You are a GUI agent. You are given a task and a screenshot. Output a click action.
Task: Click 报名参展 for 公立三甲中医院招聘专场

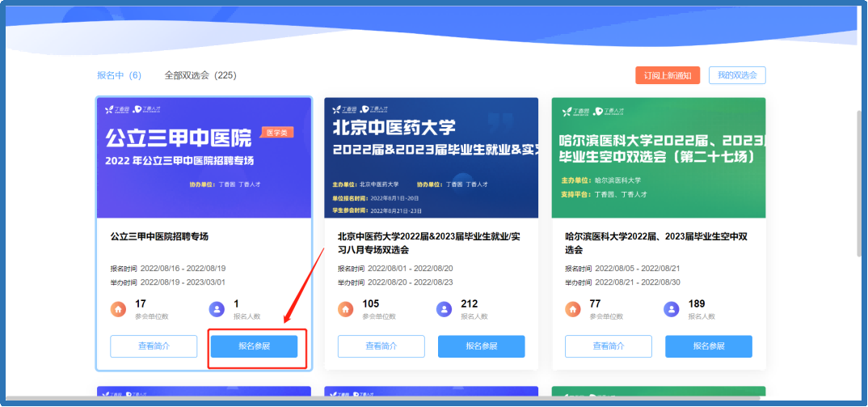254,346
